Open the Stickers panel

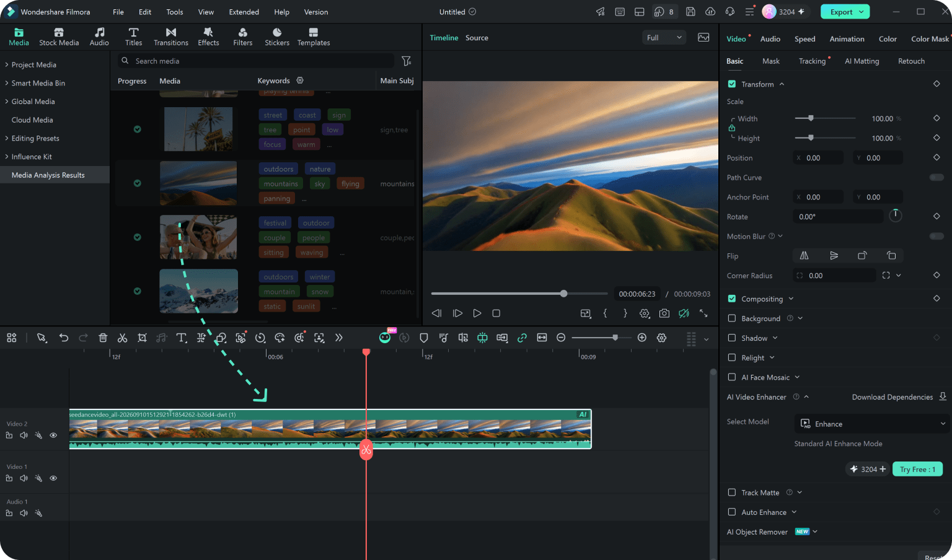[x=277, y=37]
